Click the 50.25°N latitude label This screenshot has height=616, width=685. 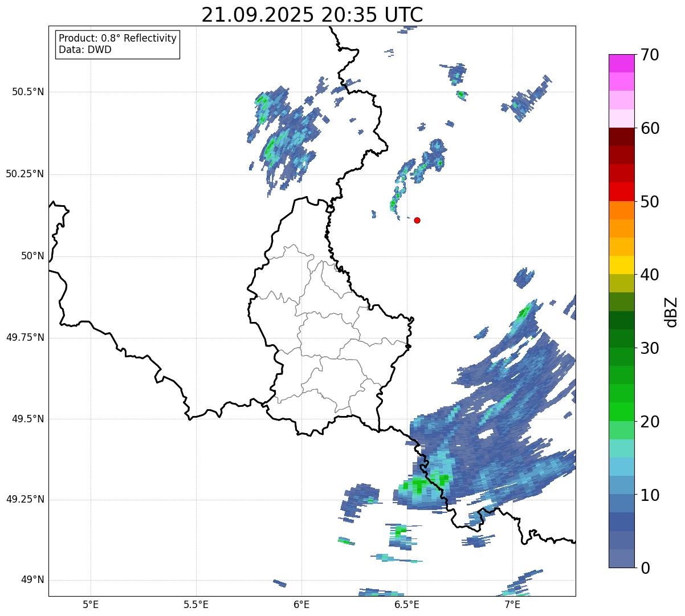point(25,174)
